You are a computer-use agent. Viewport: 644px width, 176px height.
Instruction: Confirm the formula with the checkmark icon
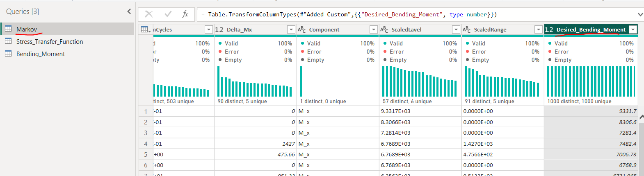[168, 14]
